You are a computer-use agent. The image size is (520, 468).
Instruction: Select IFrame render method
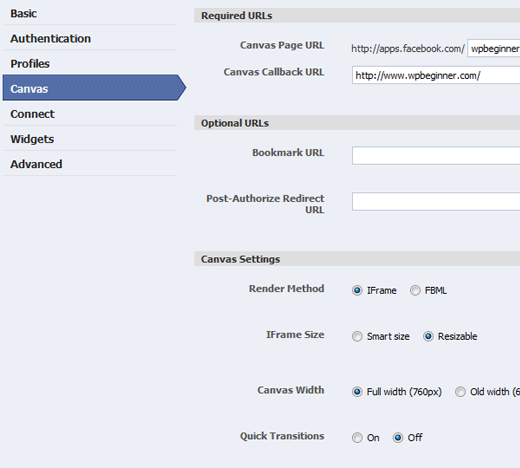tap(357, 290)
